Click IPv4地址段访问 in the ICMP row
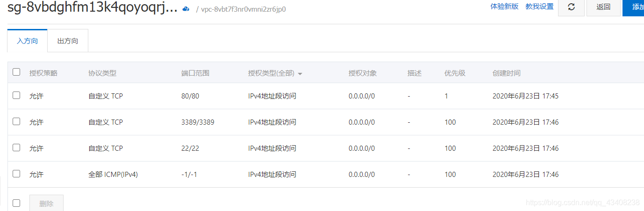644x211 pixels. pos(272,175)
